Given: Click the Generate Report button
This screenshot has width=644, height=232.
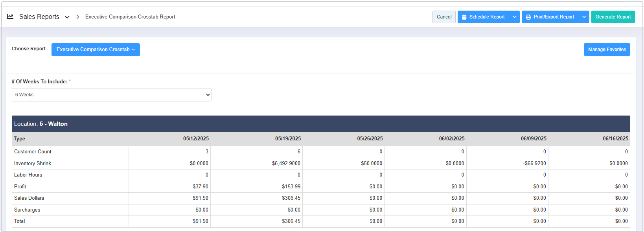Looking at the screenshot, I should 613,17.
